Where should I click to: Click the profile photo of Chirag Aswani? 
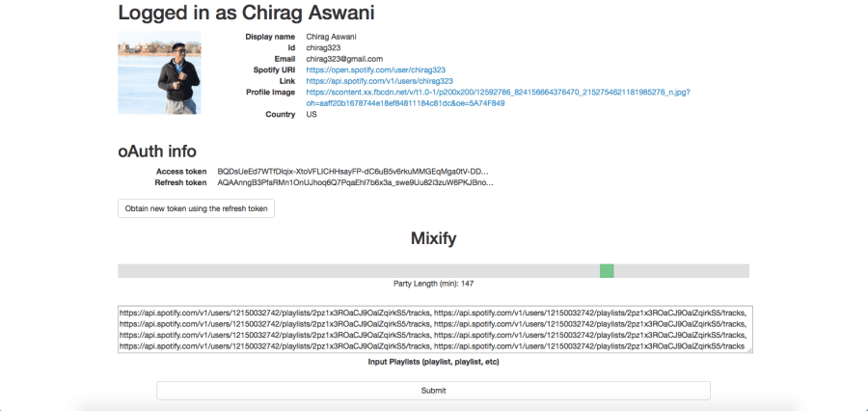point(159,72)
